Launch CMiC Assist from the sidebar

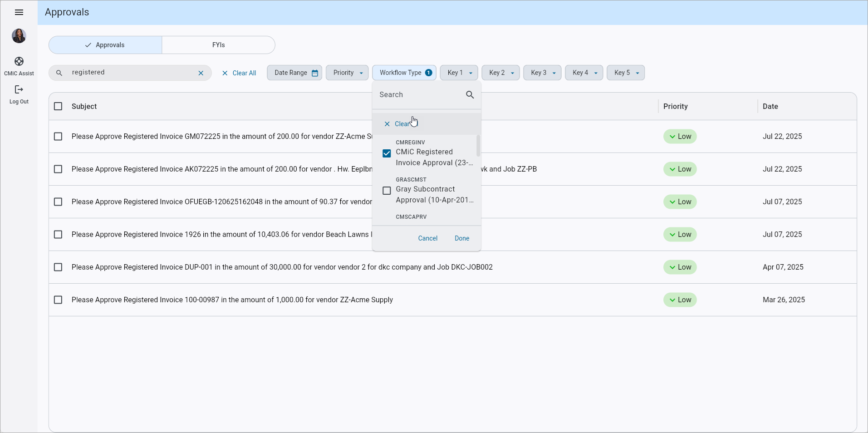click(19, 66)
